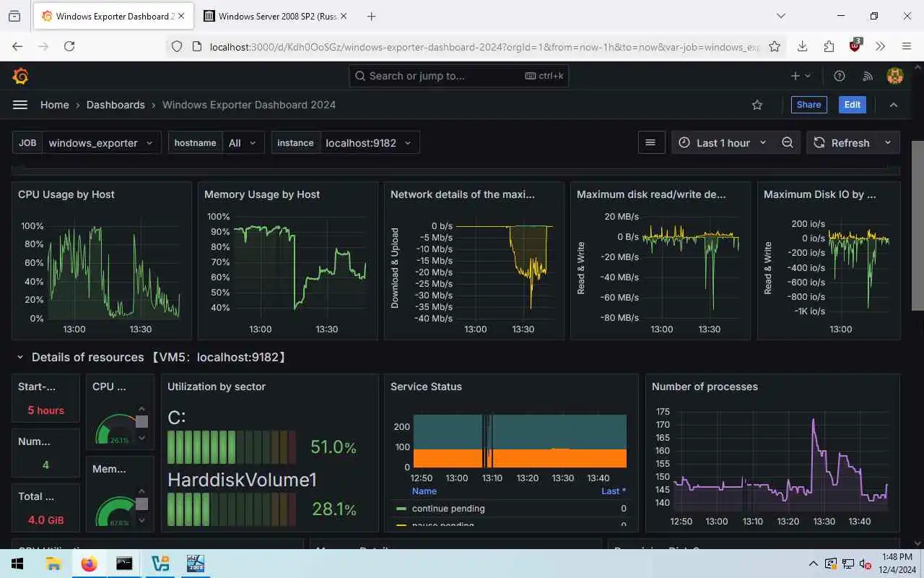Click the 5 hours uptime value
The height and width of the screenshot is (578, 924).
coord(46,410)
